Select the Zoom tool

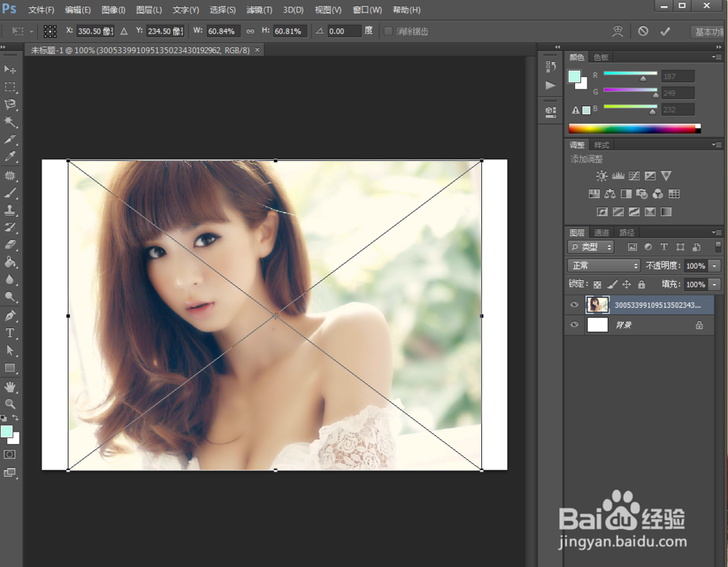point(9,404)
